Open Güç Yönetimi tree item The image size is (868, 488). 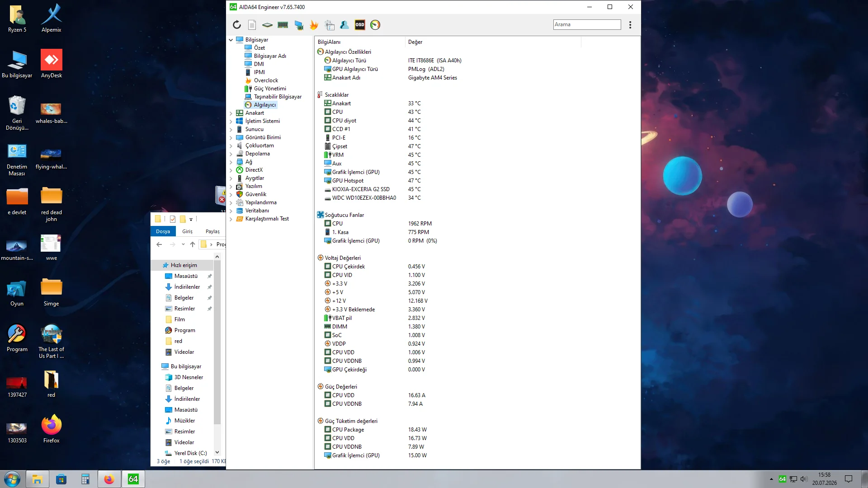point(269,89)
